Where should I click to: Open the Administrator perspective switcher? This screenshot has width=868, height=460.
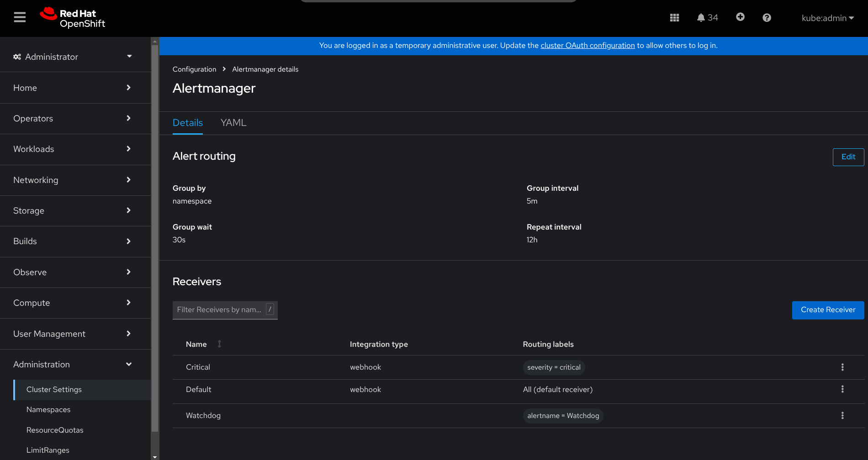click(73, 57)
